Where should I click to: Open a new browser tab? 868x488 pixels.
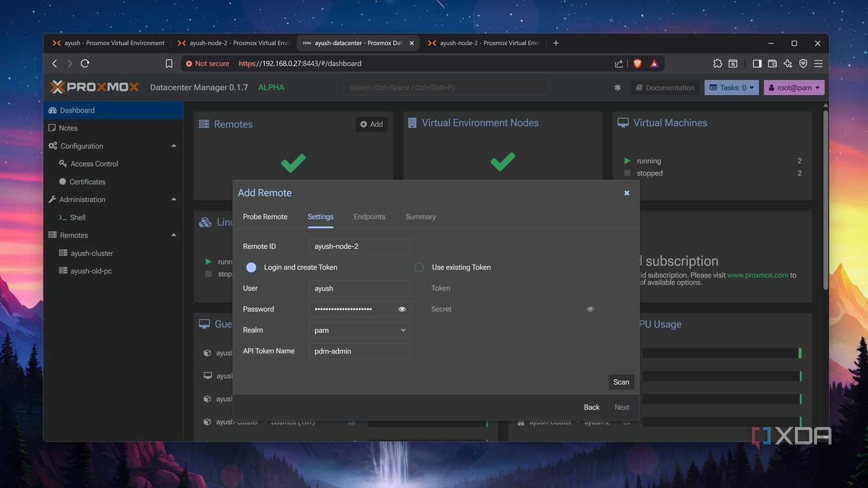click(556, 43)
